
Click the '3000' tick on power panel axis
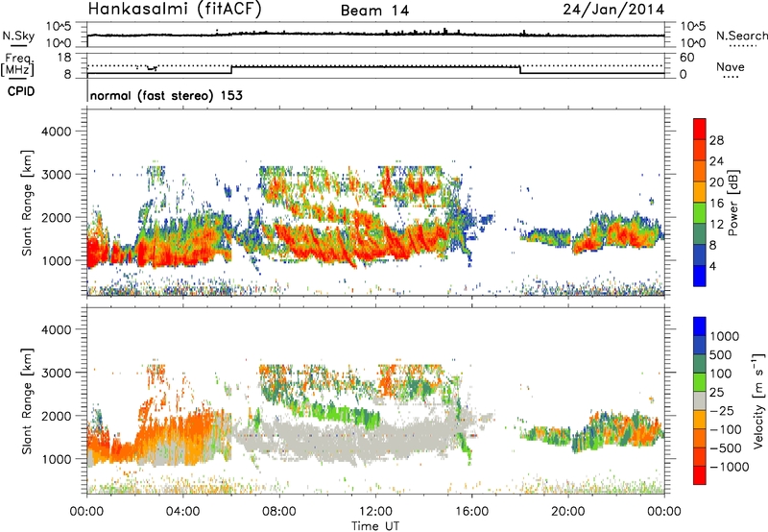56,175
